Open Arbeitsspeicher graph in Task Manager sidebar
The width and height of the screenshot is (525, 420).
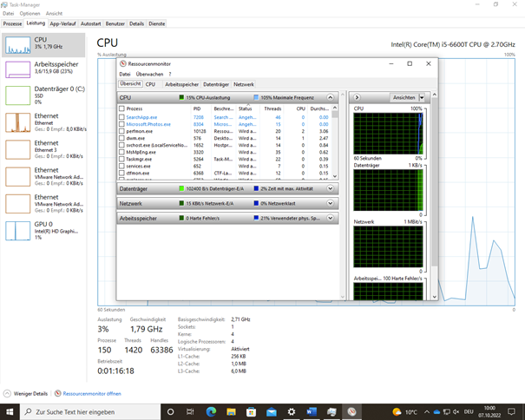click(17, 69)
